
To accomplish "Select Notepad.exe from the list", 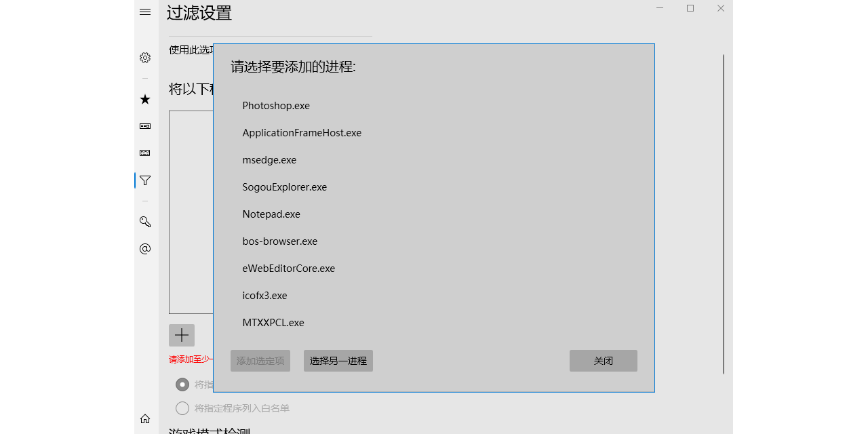I will (271, 214).
